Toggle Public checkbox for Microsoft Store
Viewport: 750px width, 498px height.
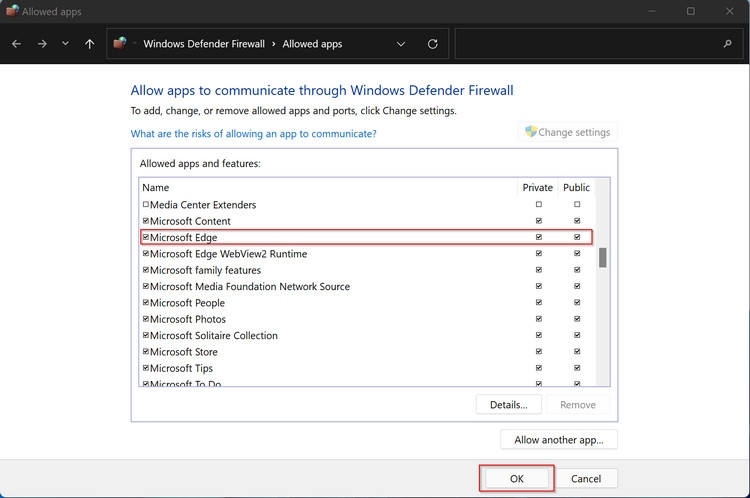(x=577, y=351)
